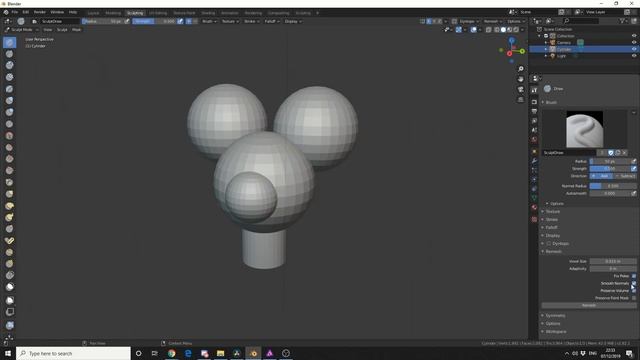640x360 pixels.
Task: Toggle Strength pressure sensitivity in properties panel
Action: pyautogui.click(x=633, y=169)
